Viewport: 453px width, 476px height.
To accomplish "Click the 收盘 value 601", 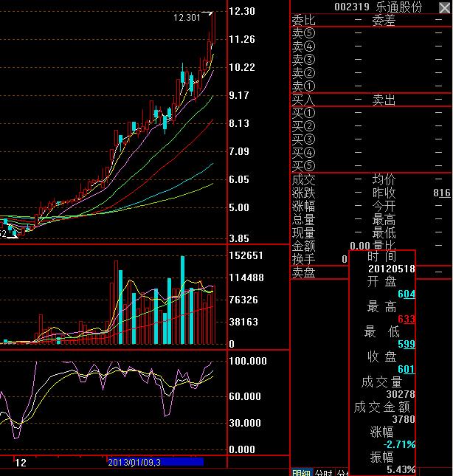I will pos(406,370).
